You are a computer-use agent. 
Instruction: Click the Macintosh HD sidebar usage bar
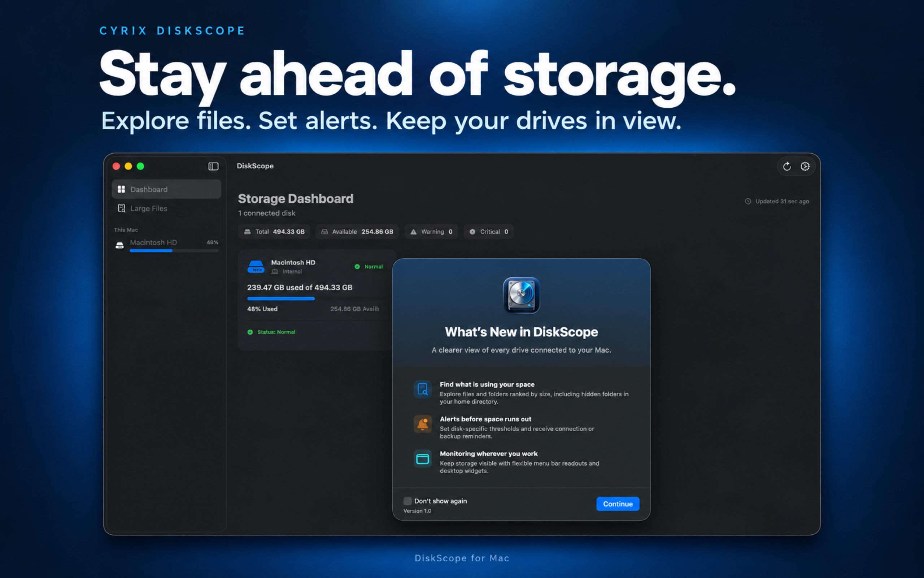pos(174,251)
